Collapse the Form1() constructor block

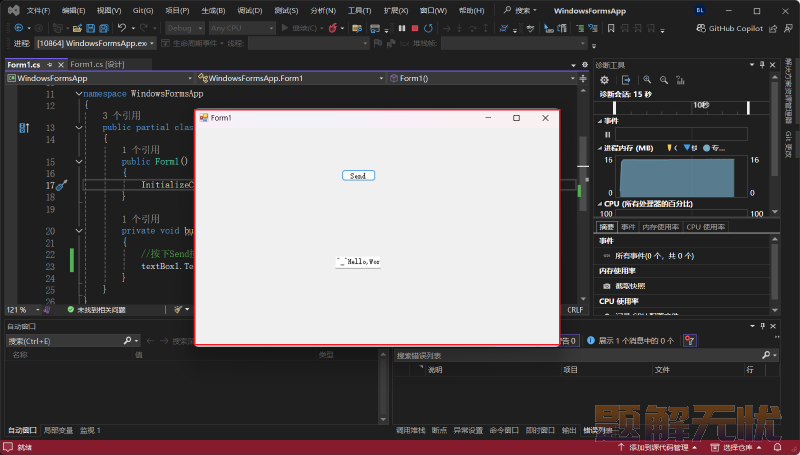coord(79,162)
